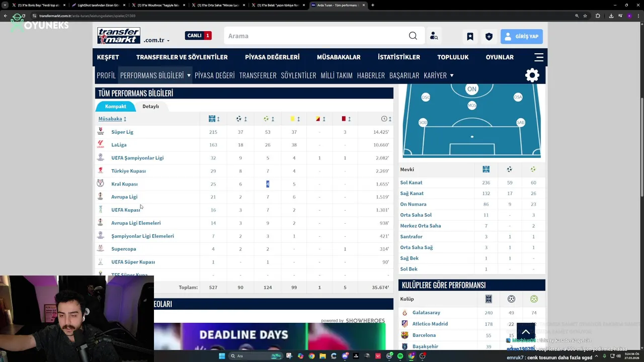Click the Galatasaray club crest

pos(405,313)
